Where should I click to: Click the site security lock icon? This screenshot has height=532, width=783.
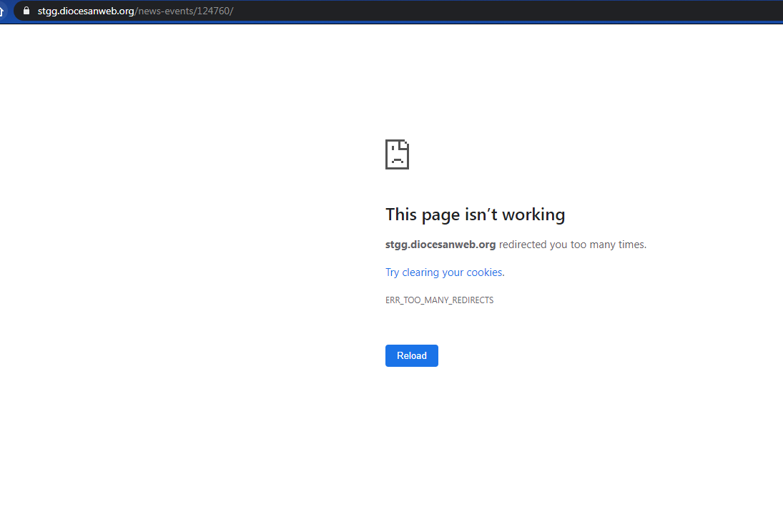coord(27,11)
